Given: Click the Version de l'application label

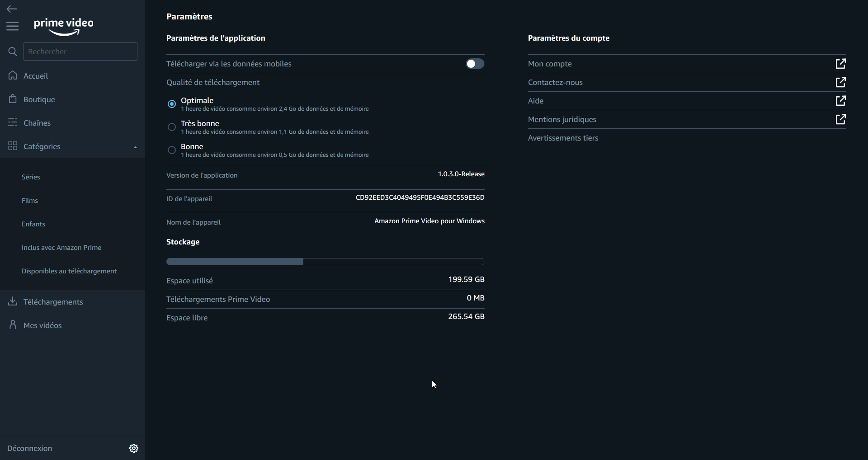Looking at the screenshot, I should 202,175.
